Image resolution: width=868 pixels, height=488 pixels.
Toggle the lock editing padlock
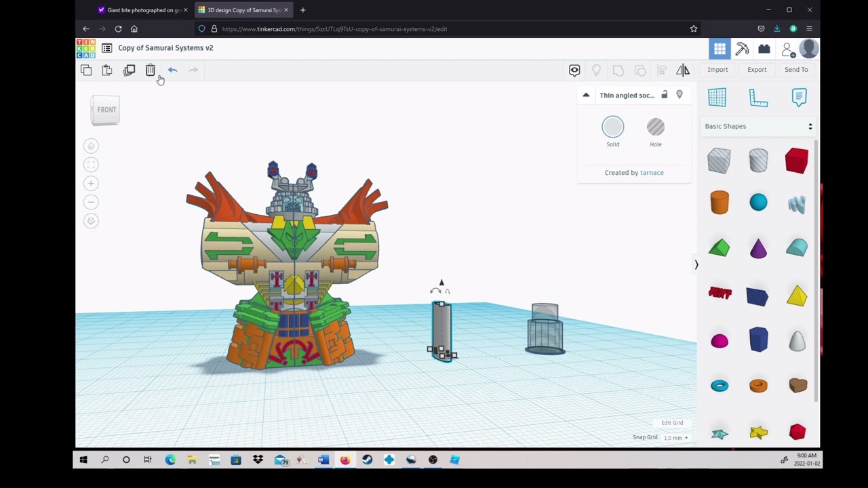[665, 95]
